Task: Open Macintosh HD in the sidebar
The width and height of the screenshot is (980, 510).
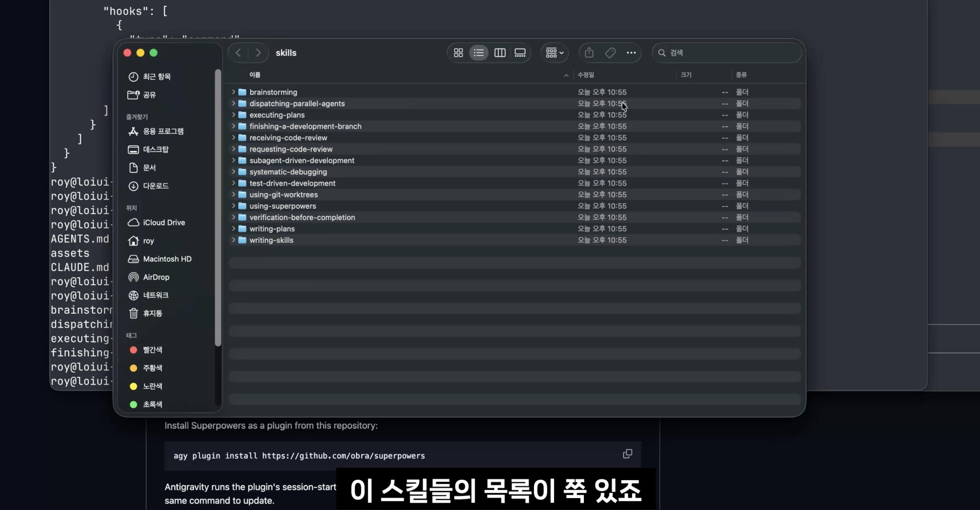Action: pyautogui.click(x=160, y=259)
